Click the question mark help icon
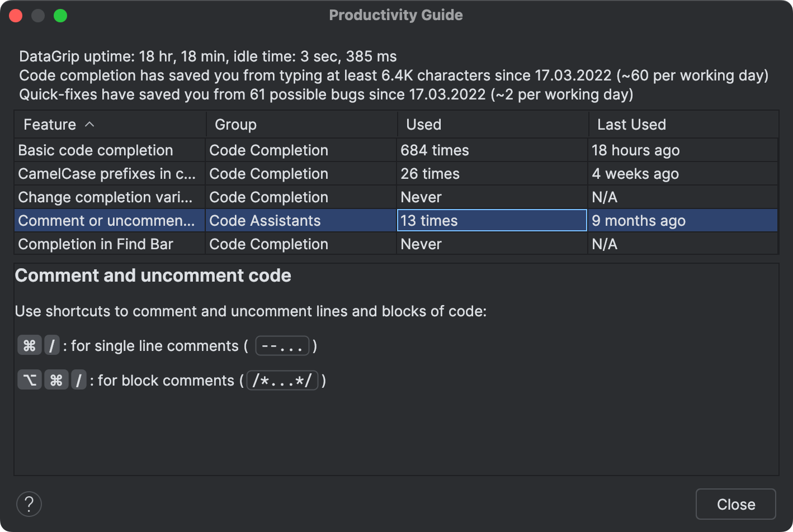This screenshot has width=793, height=532. pyautogui.click(x=29, y=504)
